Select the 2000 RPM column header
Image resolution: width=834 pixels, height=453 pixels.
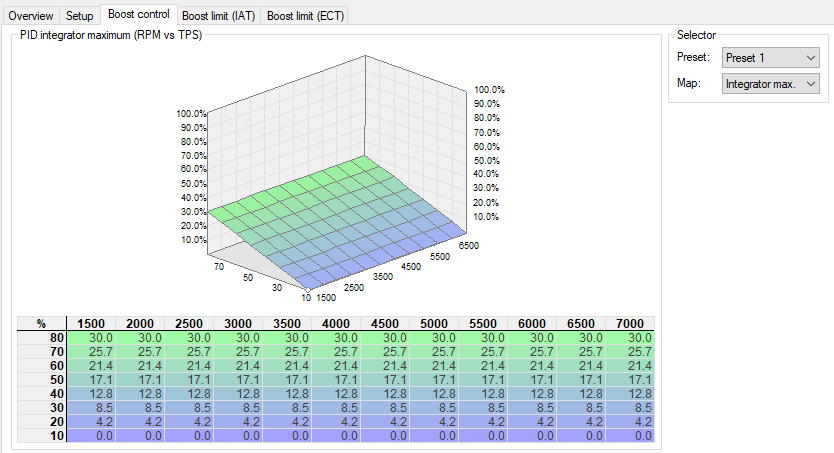(140, 323)
